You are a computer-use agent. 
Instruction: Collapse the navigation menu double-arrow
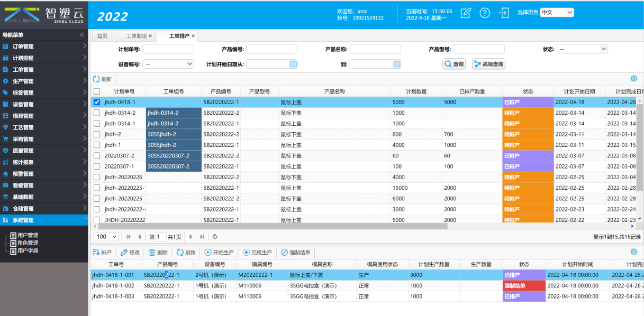point(82,35)
